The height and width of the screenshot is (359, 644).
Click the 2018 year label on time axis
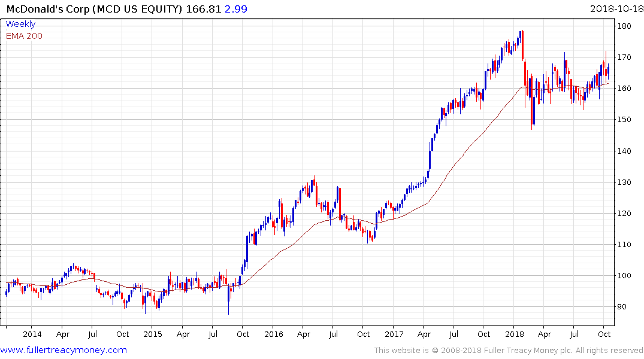[x=515, y=334]
